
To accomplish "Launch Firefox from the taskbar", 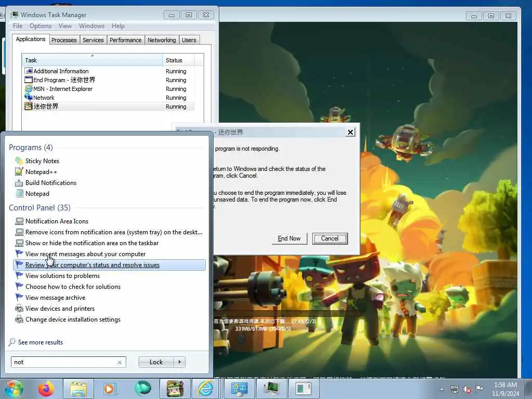I will (x=46, y=389).
